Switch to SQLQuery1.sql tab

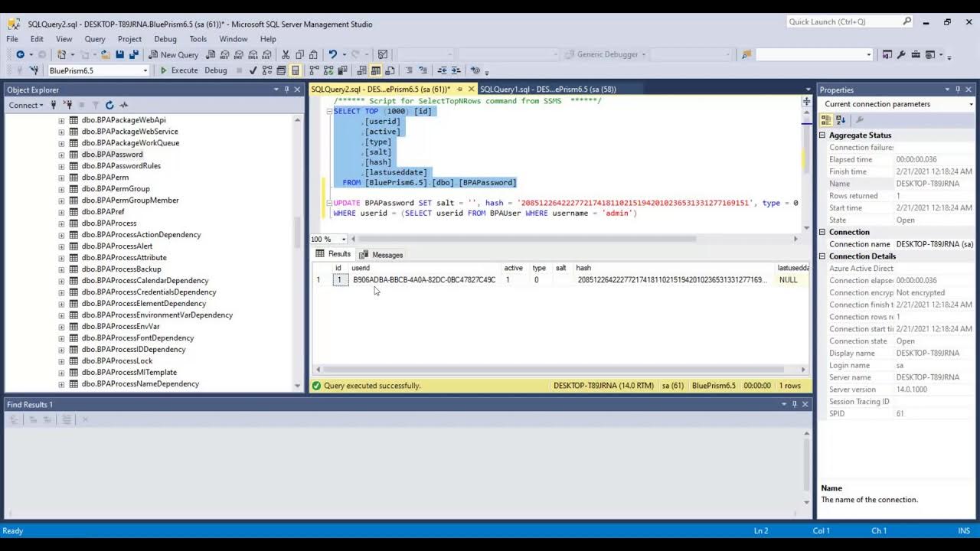[x=547, y=90]
